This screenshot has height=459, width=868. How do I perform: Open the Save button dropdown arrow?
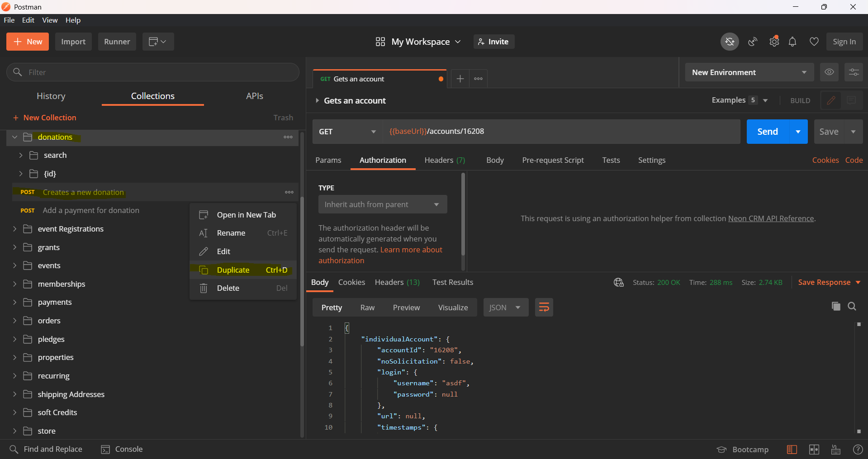click(x=854, y=132)
